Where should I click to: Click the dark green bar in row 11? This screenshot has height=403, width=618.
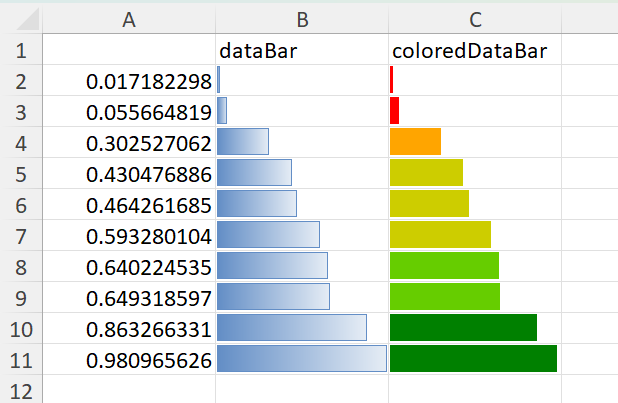pyautogui.click(x=473, y=358)
